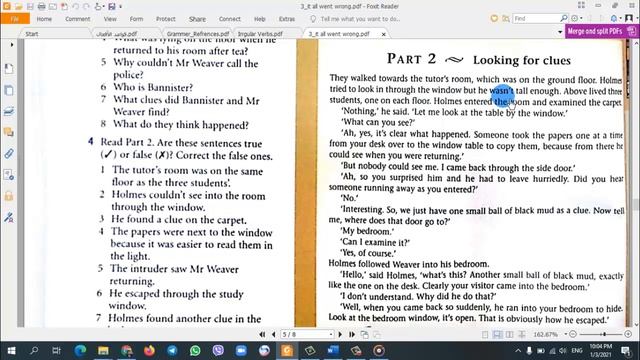Click the page number field showing 5 / 8
Screen dimensions: 640x360
tap(307, 334)
